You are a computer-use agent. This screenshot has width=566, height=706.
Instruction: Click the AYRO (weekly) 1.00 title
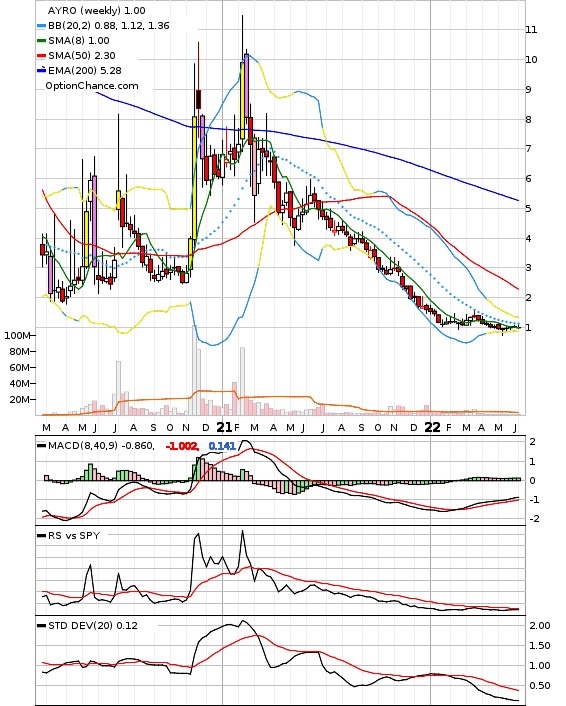click(96, 10)
